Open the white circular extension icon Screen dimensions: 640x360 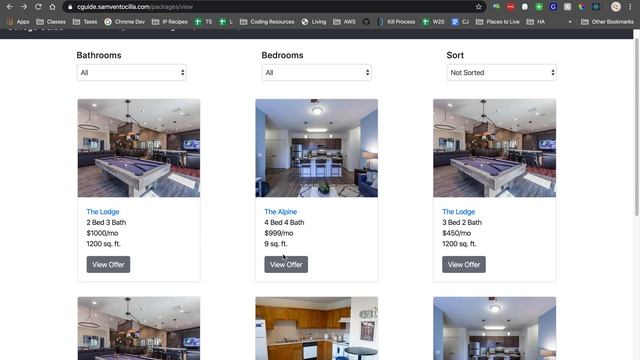(x=525, y=7)
